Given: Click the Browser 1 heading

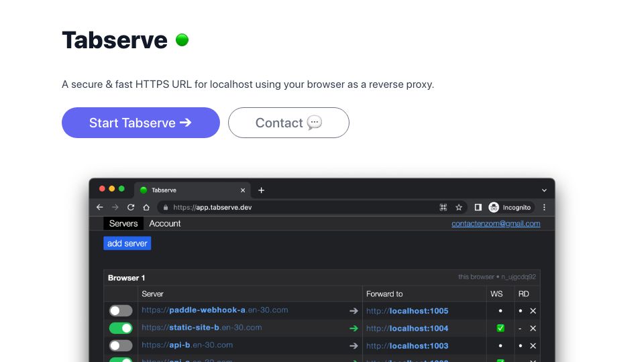Looking at the screenshot, I should tap(127, 278).
